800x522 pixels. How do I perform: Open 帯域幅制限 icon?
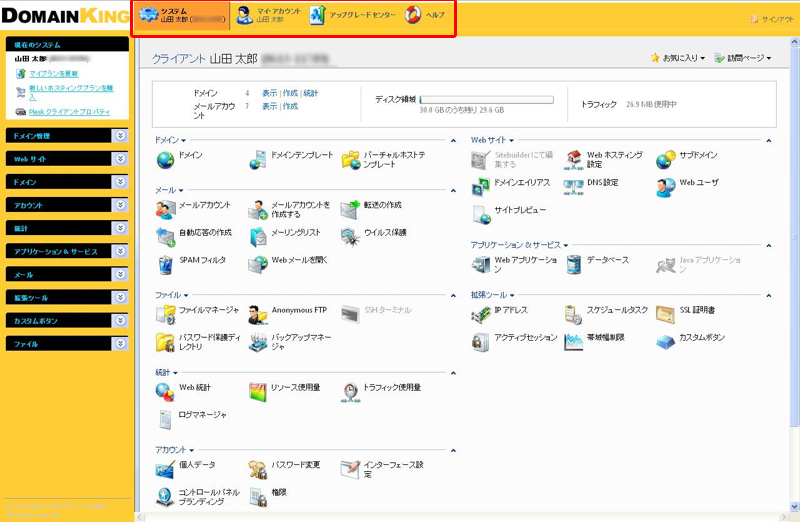pyautogui.click(x=573, y=342)
